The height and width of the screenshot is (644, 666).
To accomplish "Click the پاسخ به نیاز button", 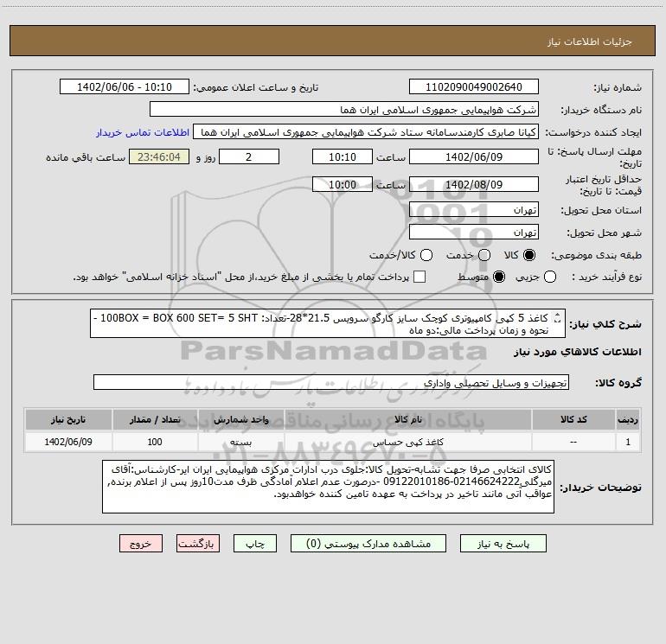I will point(503,544).
